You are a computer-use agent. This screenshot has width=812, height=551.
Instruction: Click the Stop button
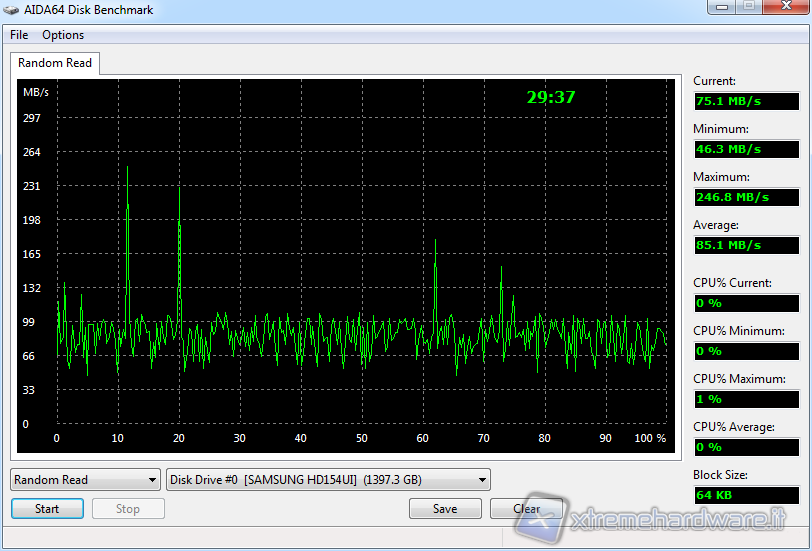point(128,509)
